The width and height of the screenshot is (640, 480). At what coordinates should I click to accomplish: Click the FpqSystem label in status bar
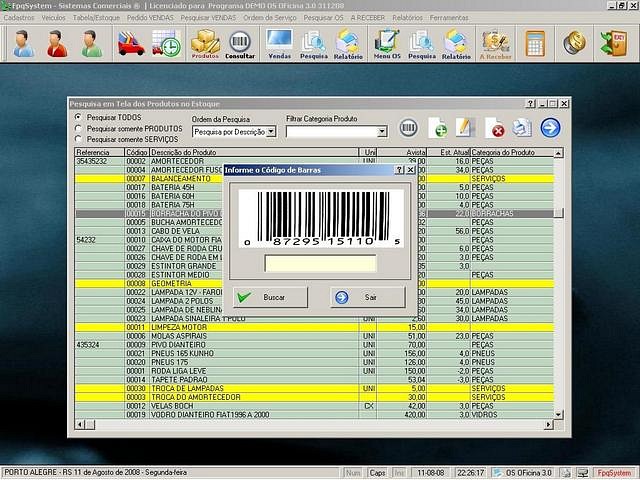615,473
